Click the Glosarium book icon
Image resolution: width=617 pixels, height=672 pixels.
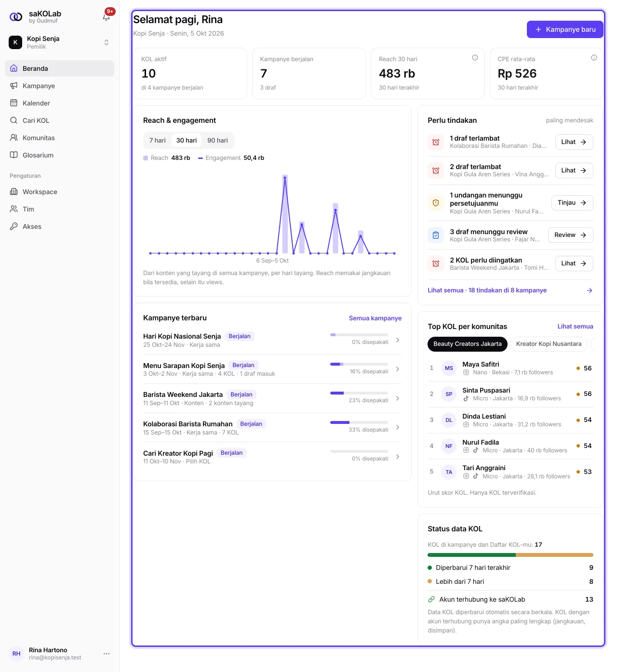coord(14,155)
